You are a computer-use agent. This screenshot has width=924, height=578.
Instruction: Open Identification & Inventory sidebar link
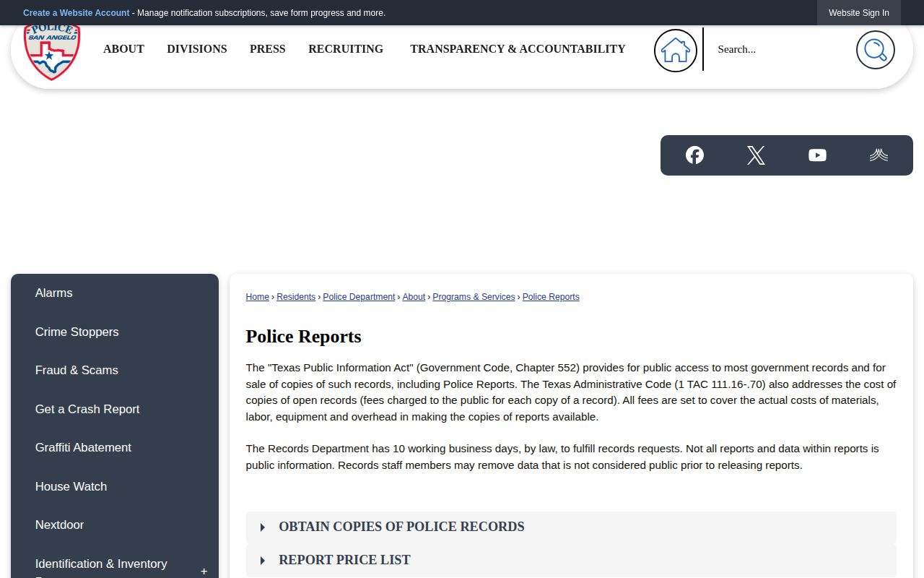click(x=101, y=565)
